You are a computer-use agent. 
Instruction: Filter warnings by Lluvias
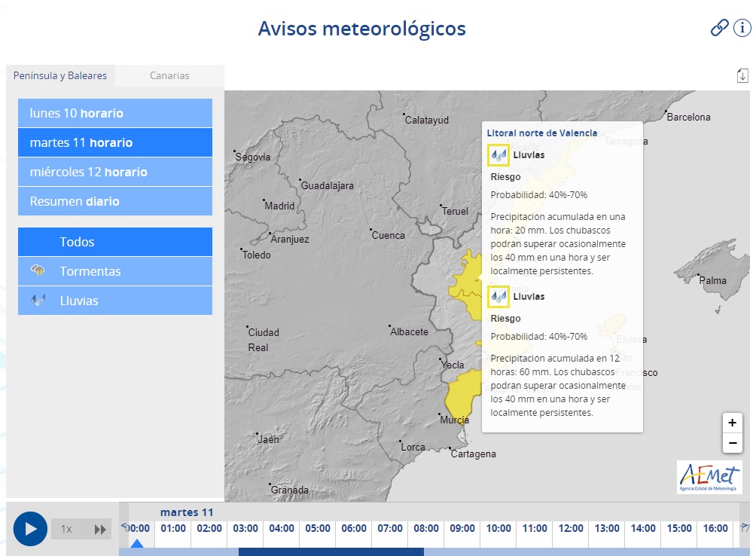(x=115, y=301)
